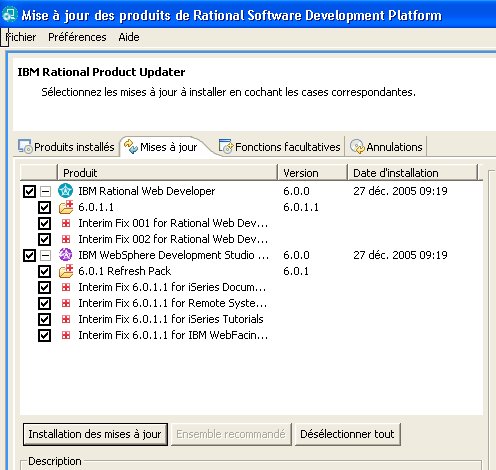Uncheck Interim Fix for IBM WebFacin... checkbox

tap(44, 336)
